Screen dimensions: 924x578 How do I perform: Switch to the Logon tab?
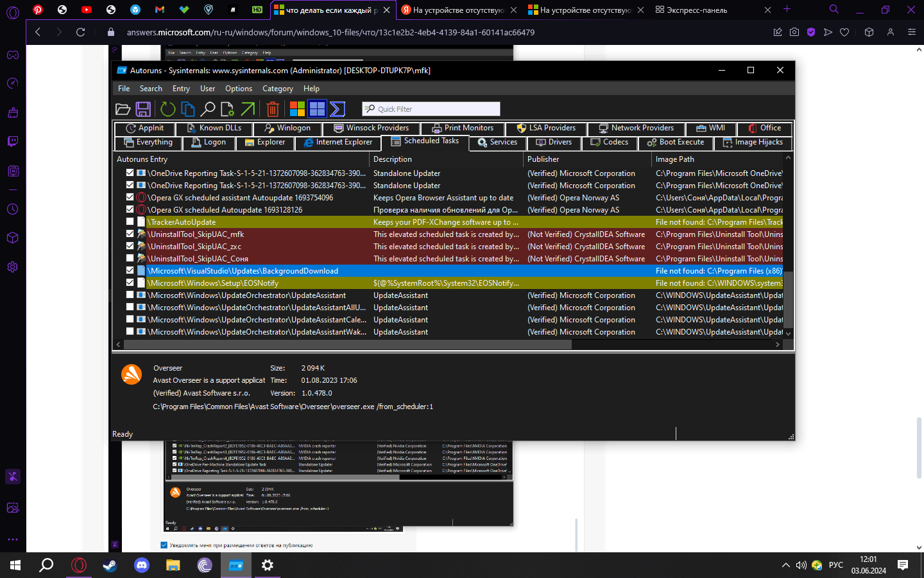[x=209, y=143]
